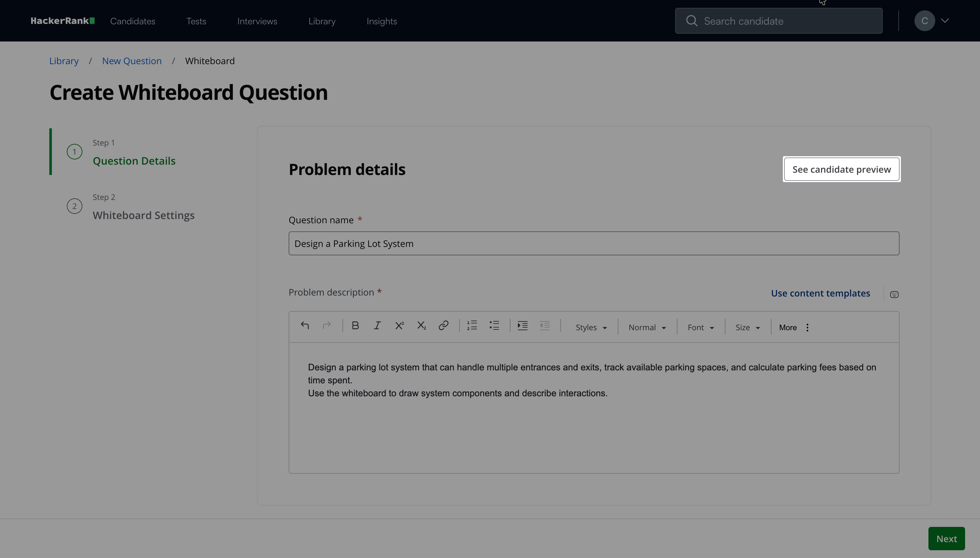
Task: Toggle bold formatting in the editor
Action: 355,326
